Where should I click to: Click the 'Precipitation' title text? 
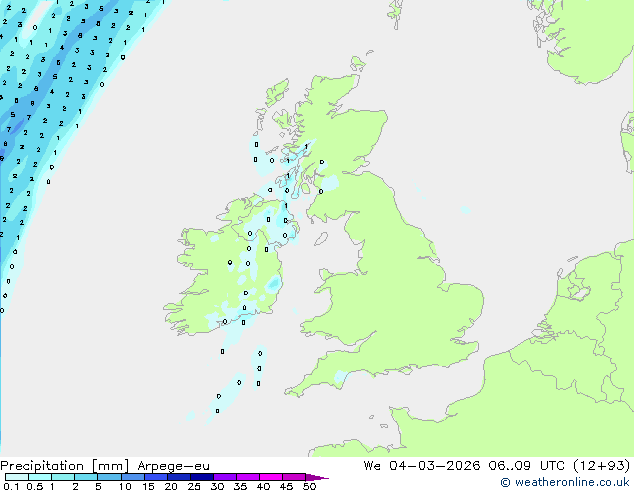pos(42,466)
